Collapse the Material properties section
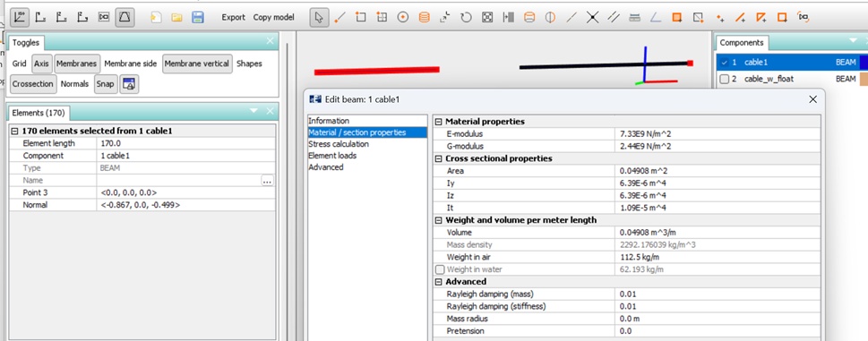 coord(438,122)
